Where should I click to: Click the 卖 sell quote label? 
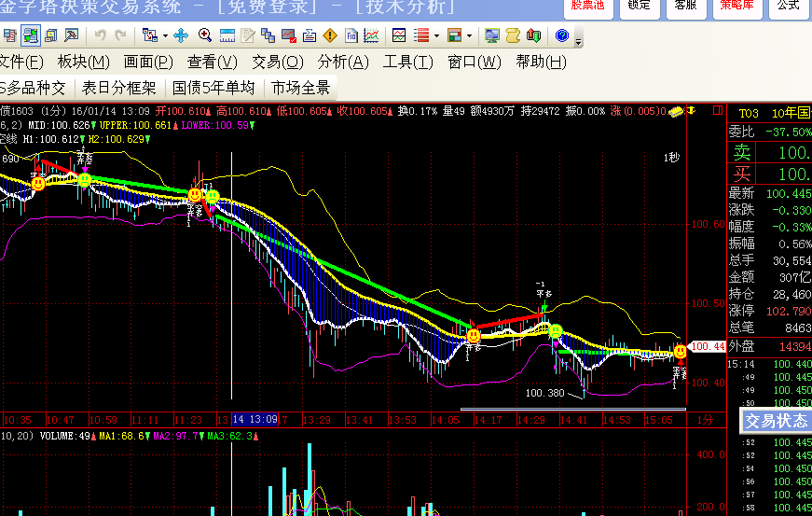741,152
